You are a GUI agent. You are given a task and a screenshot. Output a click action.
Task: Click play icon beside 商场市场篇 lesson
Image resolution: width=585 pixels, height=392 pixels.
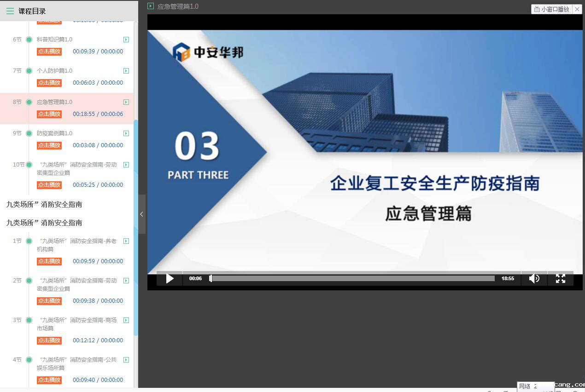[x=126, y=320]
